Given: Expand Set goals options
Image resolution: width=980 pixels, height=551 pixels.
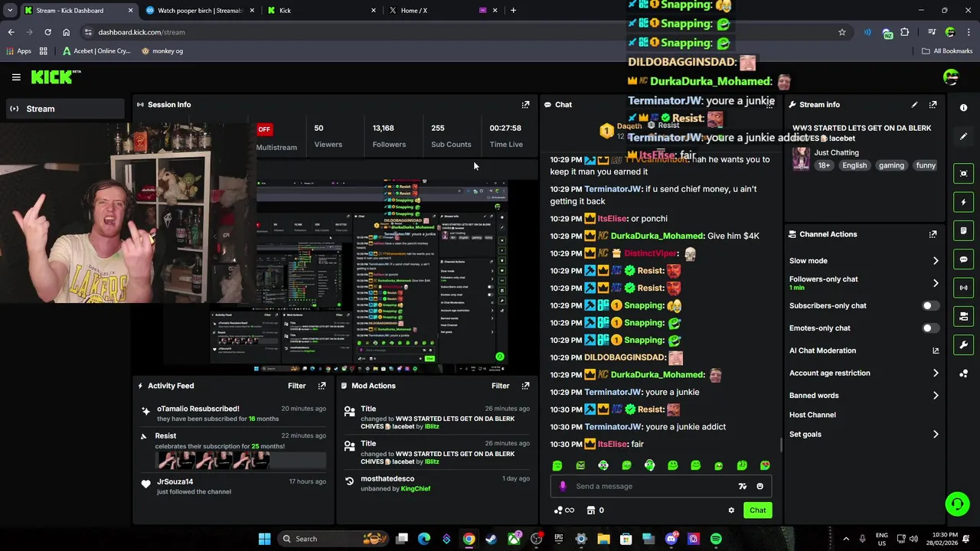Looking at the screenshot, I should [936, 435].
